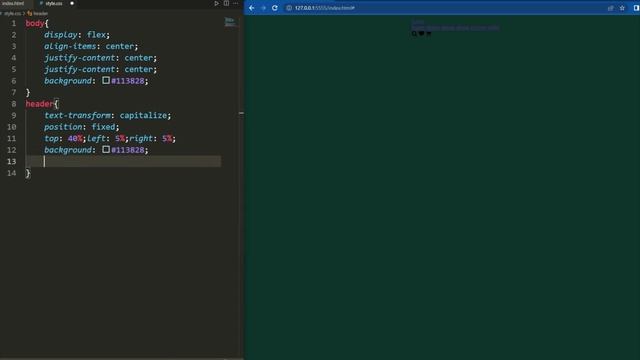Click 'flex' value on line 2
Screen dimensions: 640x360
pyautogui.click(x=96, y=35)
